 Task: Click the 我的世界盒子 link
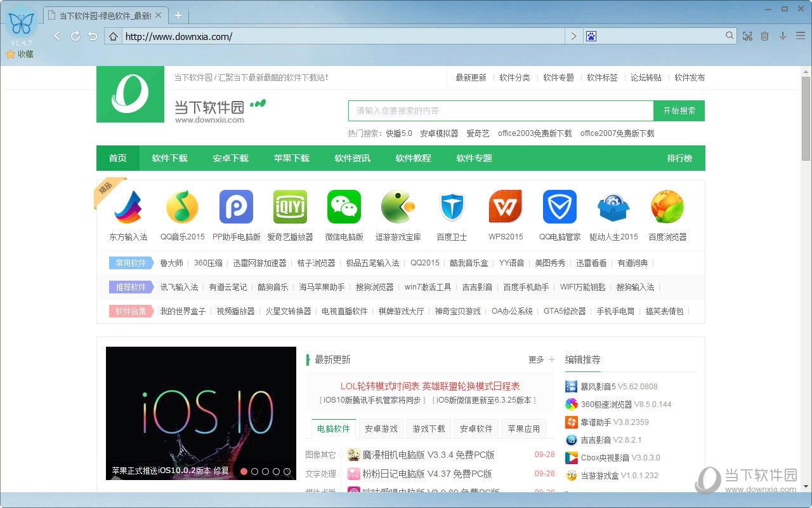click(183, 311)
